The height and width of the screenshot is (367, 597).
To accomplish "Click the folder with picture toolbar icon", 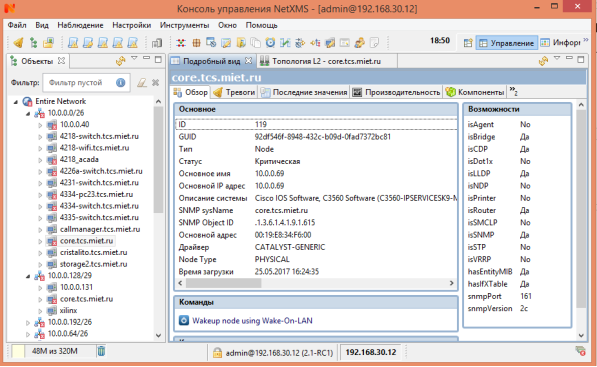I will point(48,43).
